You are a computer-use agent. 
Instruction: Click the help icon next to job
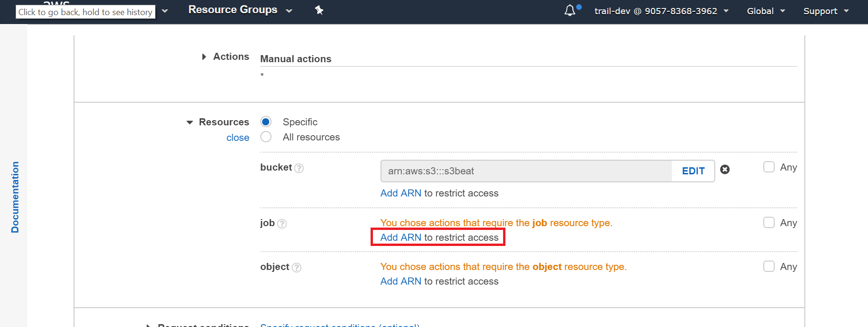coord(282,224)
